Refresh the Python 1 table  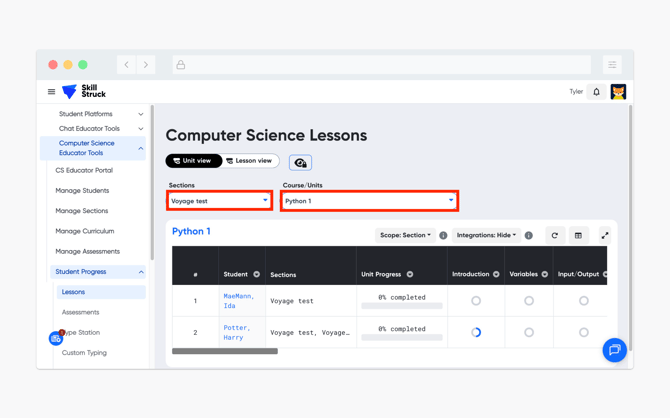(x=555, y=235)
